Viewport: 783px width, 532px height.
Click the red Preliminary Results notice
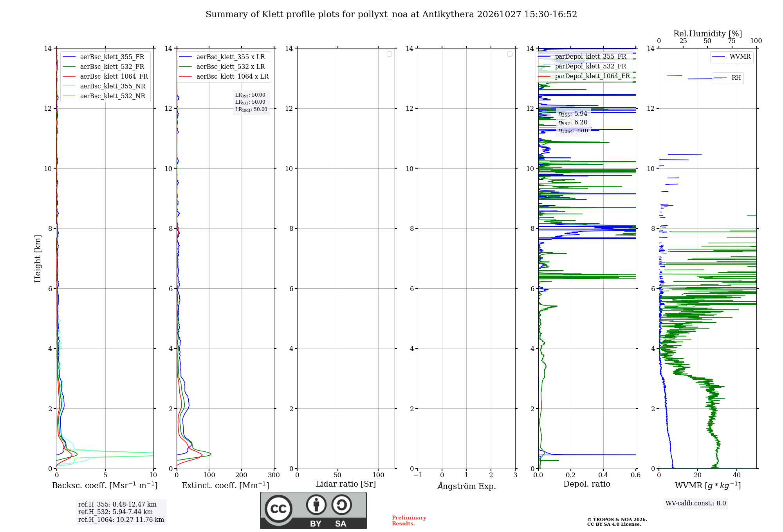pyautogui.click(x=409, y=521)
